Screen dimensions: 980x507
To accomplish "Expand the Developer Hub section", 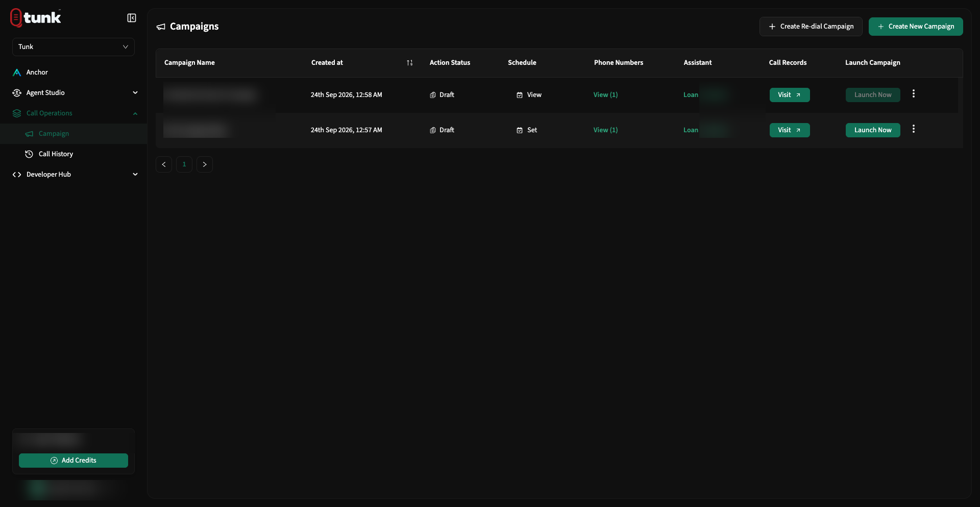I will (x=73, y=175).
